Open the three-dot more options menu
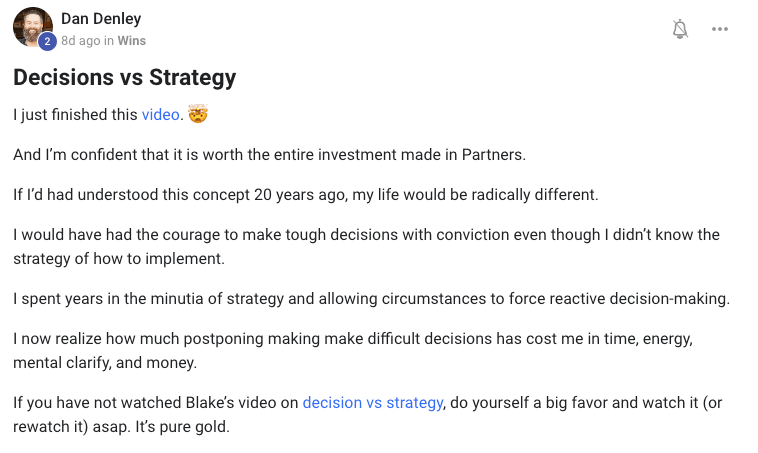Image resolution: width=758 pixels, height=453 pixels. pos(720,29)
